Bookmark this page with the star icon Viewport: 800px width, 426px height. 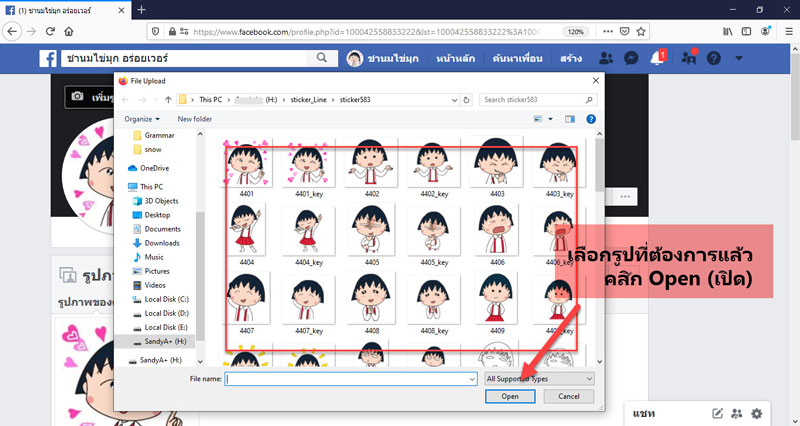[x=641, y=32]
